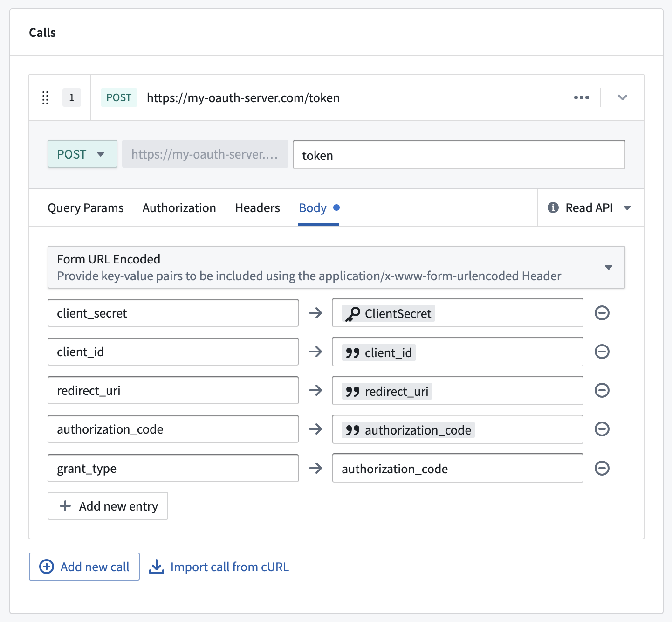Open the three-dot menu for the call
Viewport: 672px width, 622px height.
(x=581, y=97)
